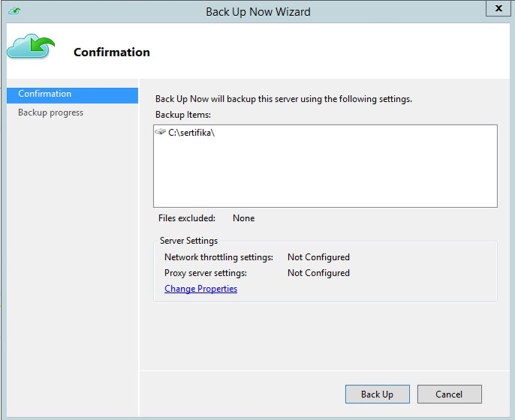Click the drive icon beside C:\sertifika\

click(x=160, y=131)
